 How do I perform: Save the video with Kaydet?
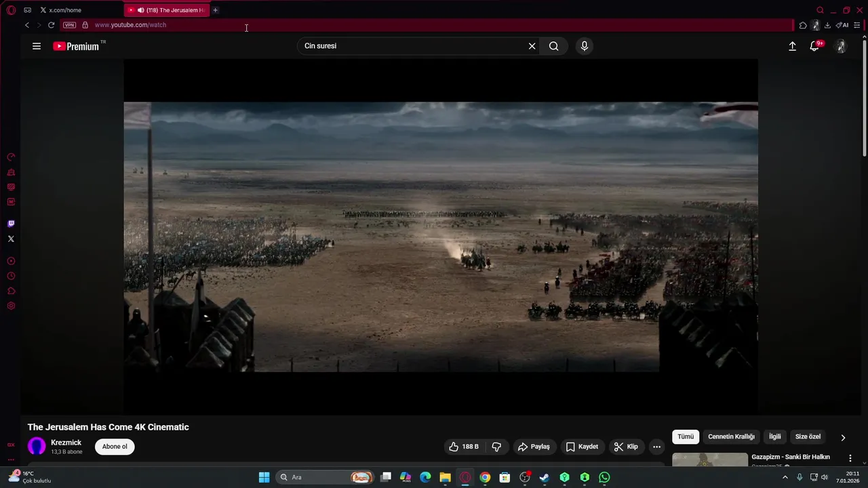pyautogui.click(x=582, y=447)
